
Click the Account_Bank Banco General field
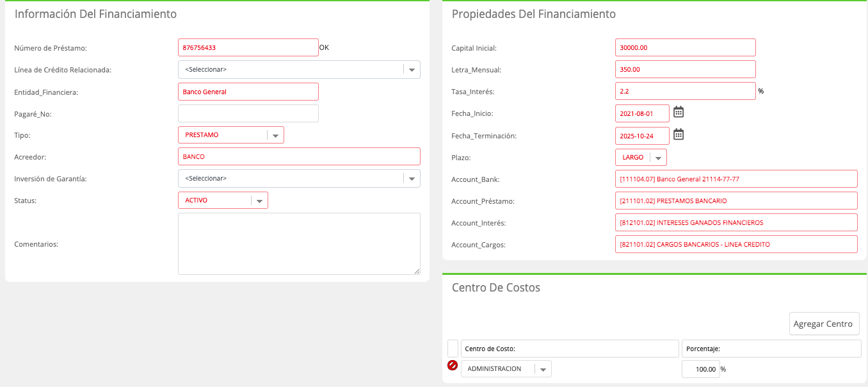coord(736,179)
